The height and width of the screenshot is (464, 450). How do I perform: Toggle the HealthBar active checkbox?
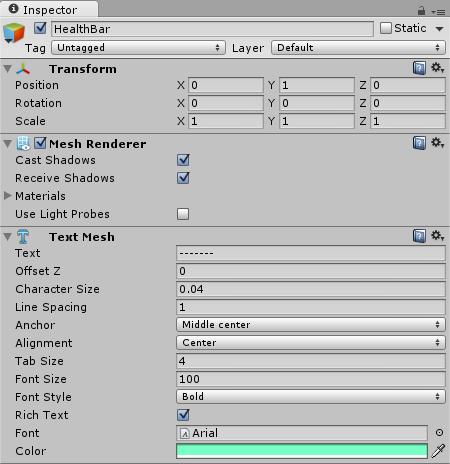(x=40, y=28)
